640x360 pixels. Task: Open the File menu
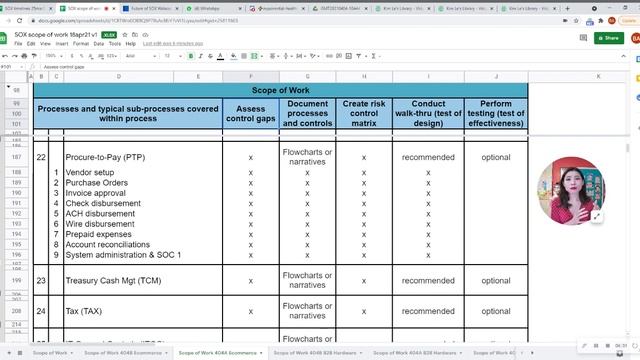point(18,44)
